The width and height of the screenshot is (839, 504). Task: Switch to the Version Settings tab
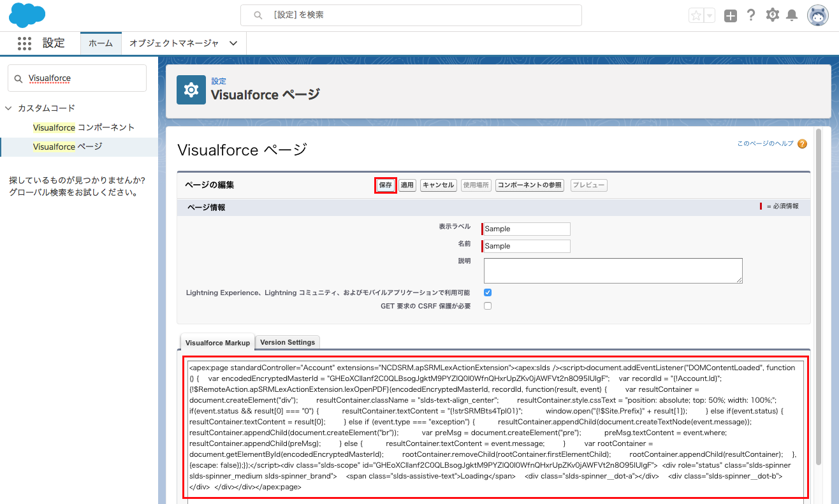point(288,342)
